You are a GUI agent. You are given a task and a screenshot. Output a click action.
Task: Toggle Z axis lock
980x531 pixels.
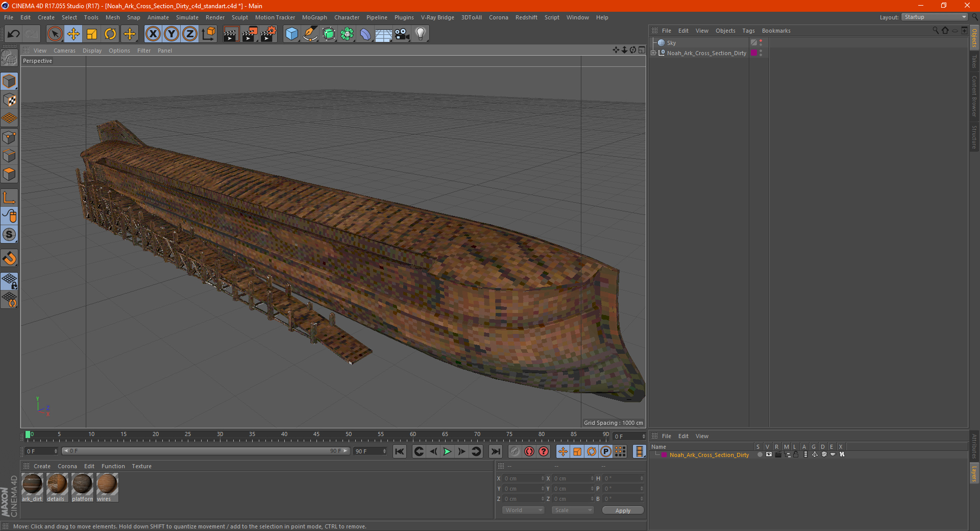[x=190, y=34]
